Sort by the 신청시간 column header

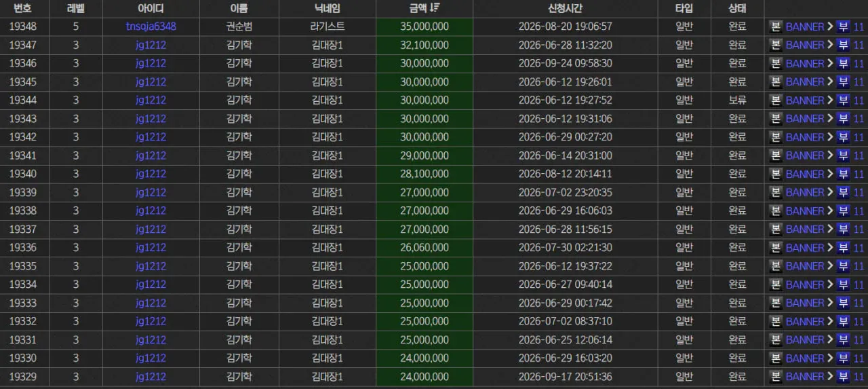[x=565, y=8]
